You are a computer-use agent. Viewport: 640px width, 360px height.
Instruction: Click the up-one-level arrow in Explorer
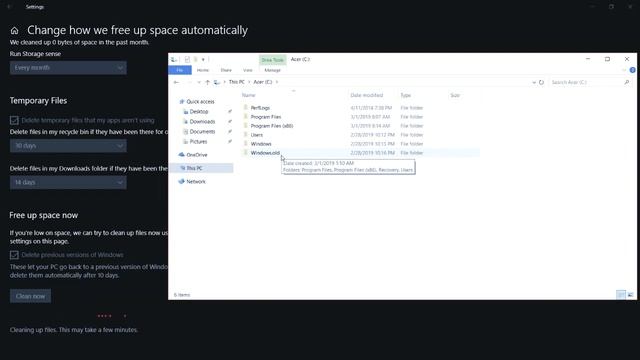[207, 82]
